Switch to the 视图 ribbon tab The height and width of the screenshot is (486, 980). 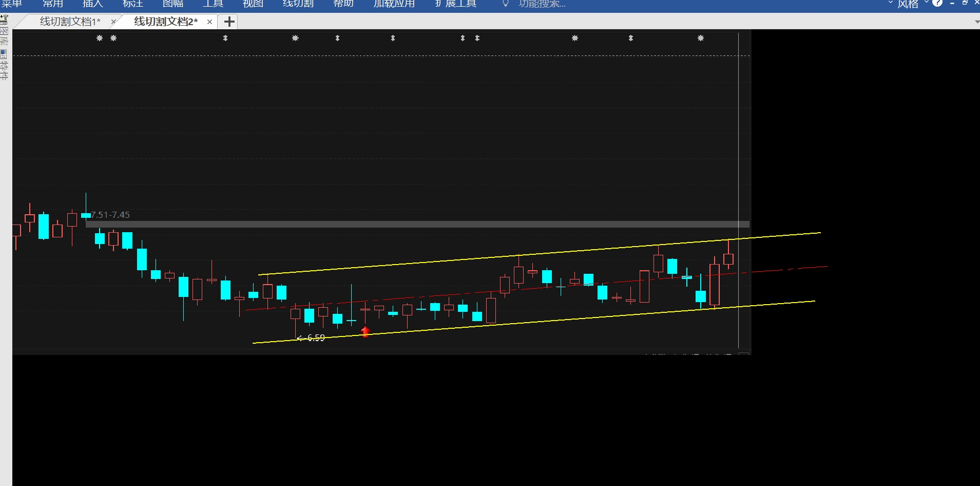pyautogui.click(x=253, y=4)
